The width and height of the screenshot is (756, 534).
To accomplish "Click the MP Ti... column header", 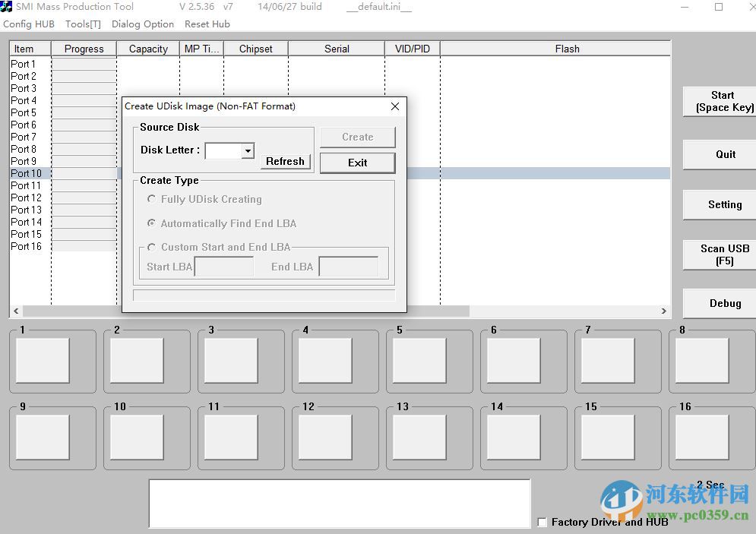I will pyautogui.click(x=201, y=49).
